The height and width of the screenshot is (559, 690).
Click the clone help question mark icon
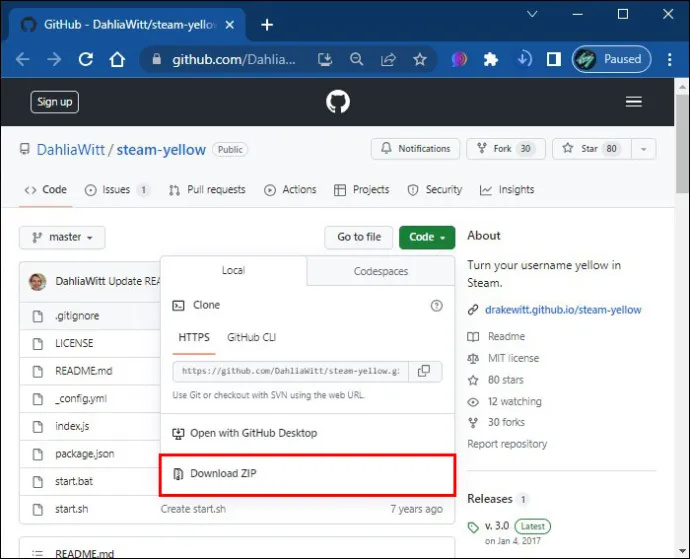click(436, 305)
